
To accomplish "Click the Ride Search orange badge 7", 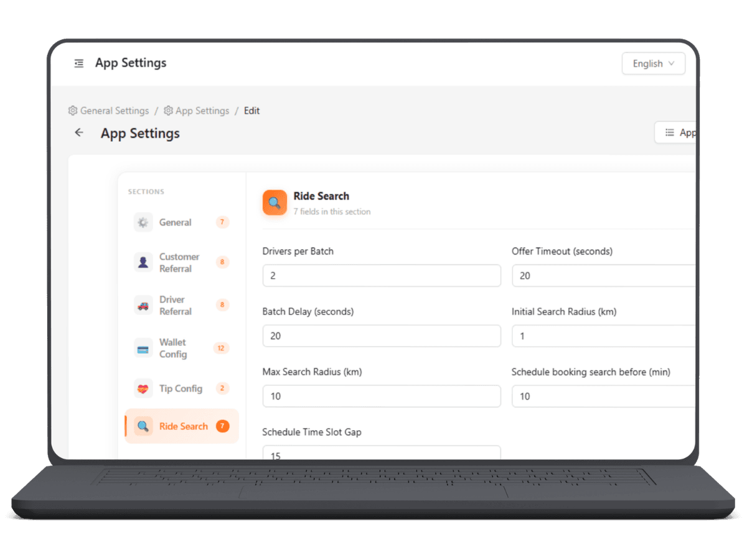I will tap(222, 426).
